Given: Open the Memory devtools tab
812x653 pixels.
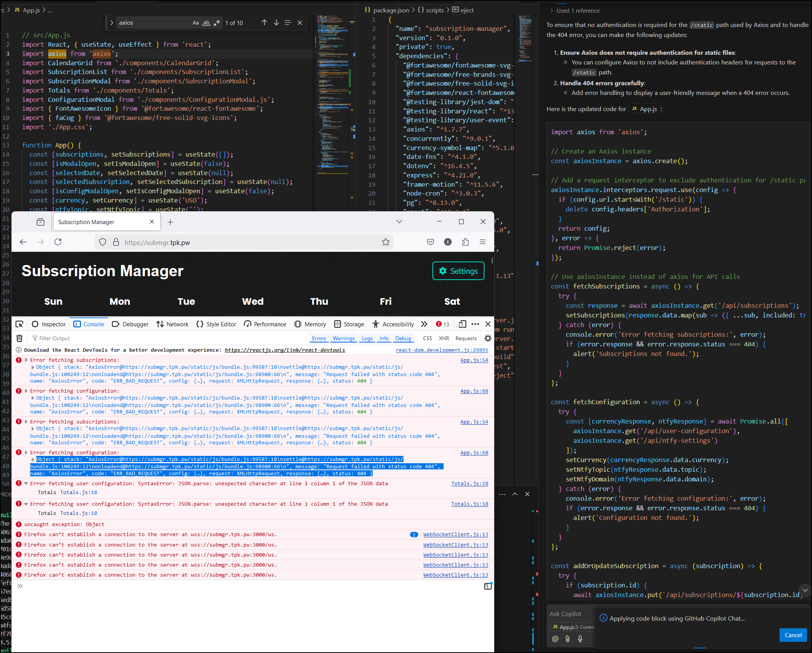Looking at the screenshot, I should [x=310, y=324].
